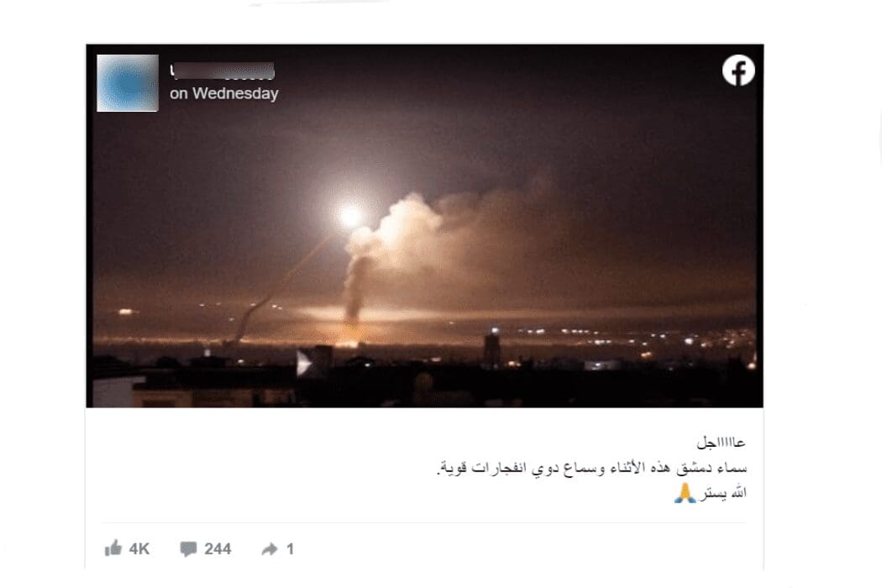Click the thumbs-up like icon
882x588 pixels.
(113, 548)
